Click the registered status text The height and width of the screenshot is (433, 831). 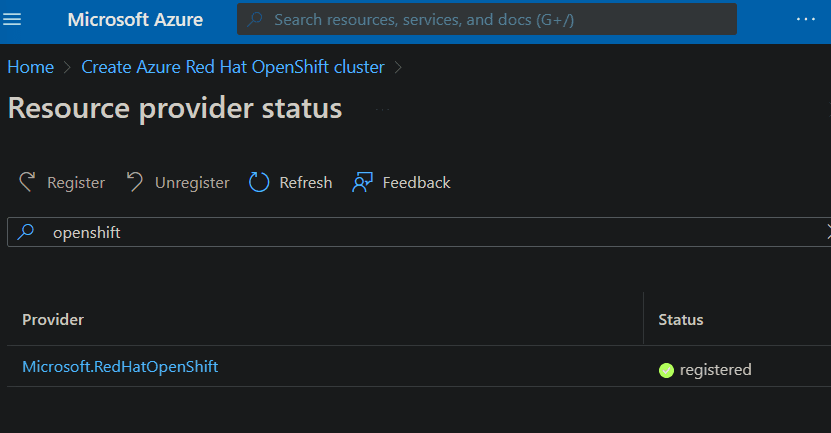[715, 369]
